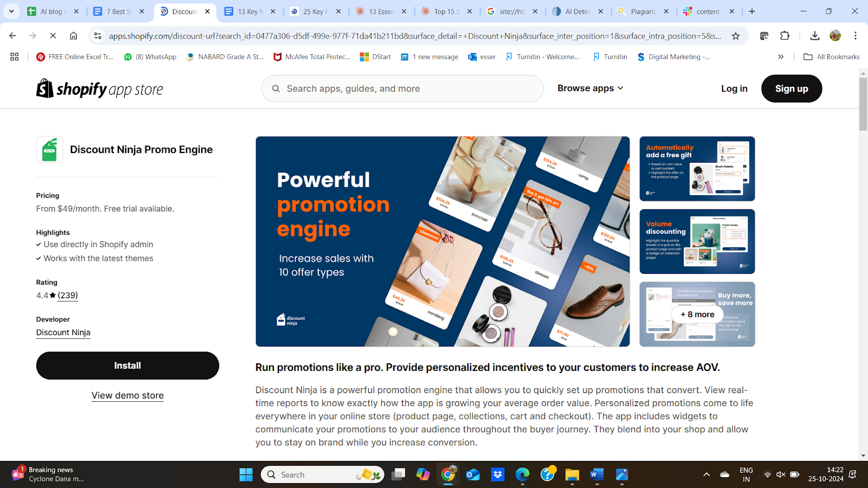Bookmark this page with star icon
Screen dimensions: 868x488
736,36
